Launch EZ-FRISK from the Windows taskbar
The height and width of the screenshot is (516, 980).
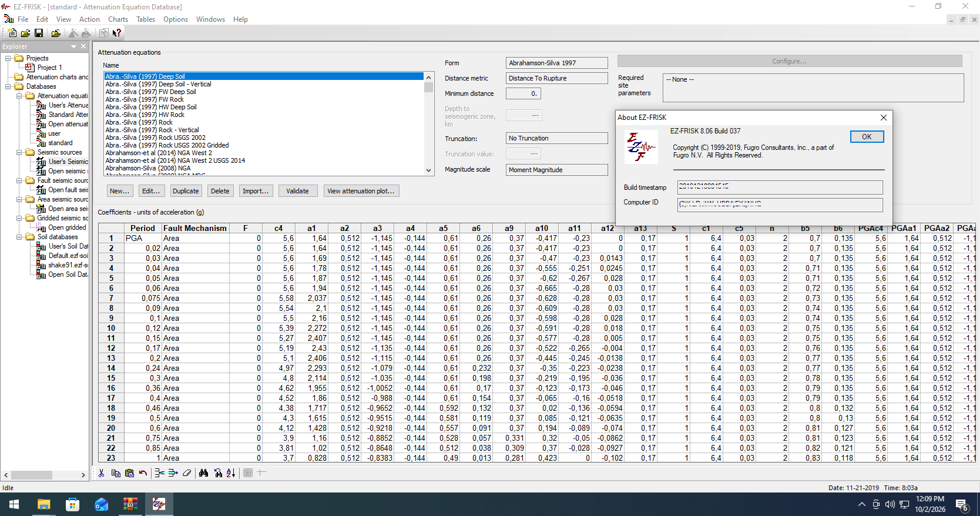[x=159, y=504]
